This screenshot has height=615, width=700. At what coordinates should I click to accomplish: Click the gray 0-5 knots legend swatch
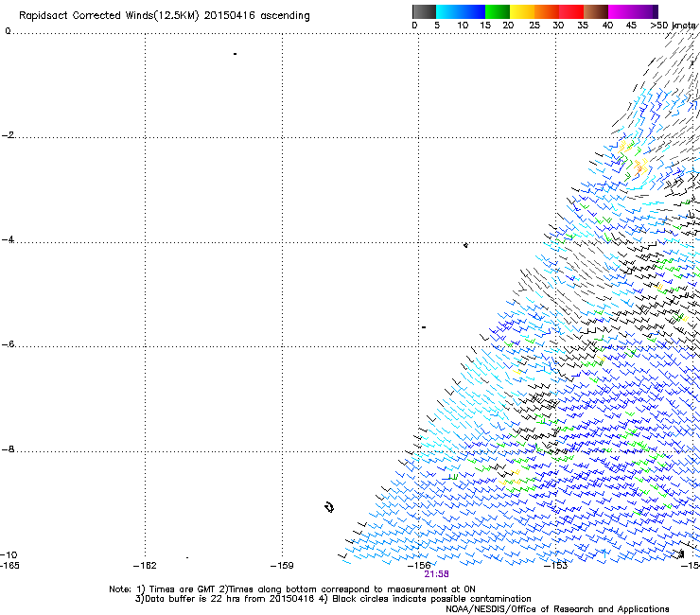pyautogui.click(x=424, y=11)
